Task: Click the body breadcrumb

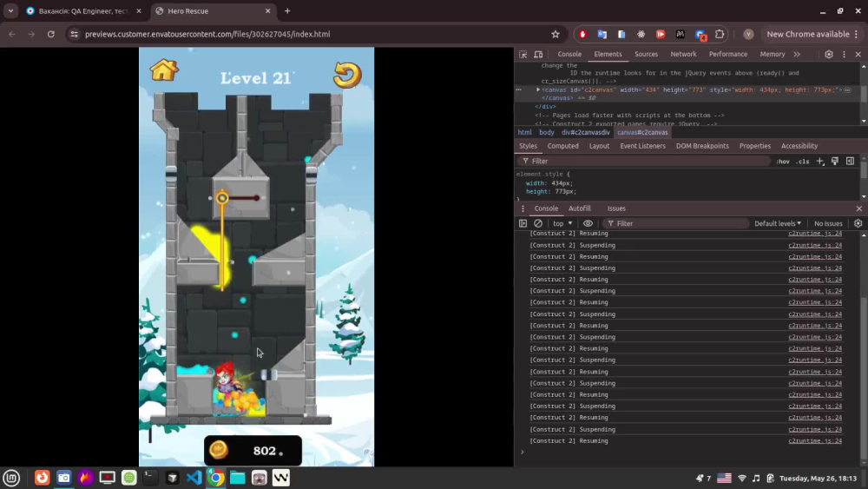Action: coord(546,132)
